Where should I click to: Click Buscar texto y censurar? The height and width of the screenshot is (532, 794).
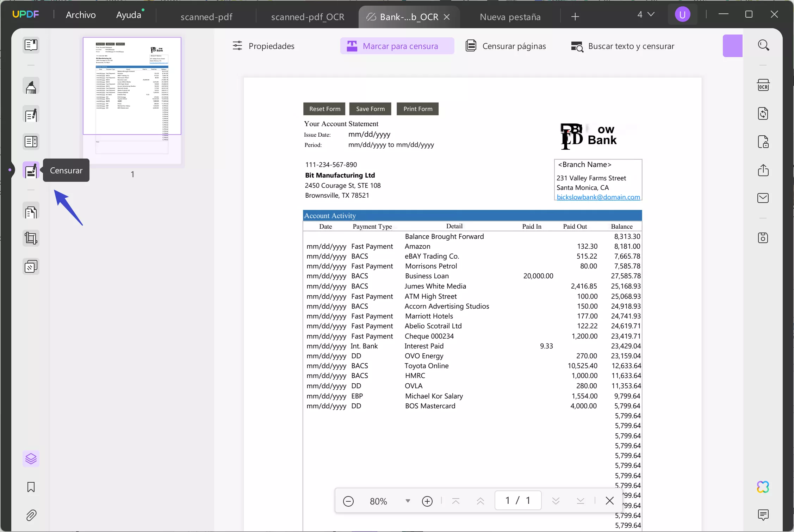[622, 46]
